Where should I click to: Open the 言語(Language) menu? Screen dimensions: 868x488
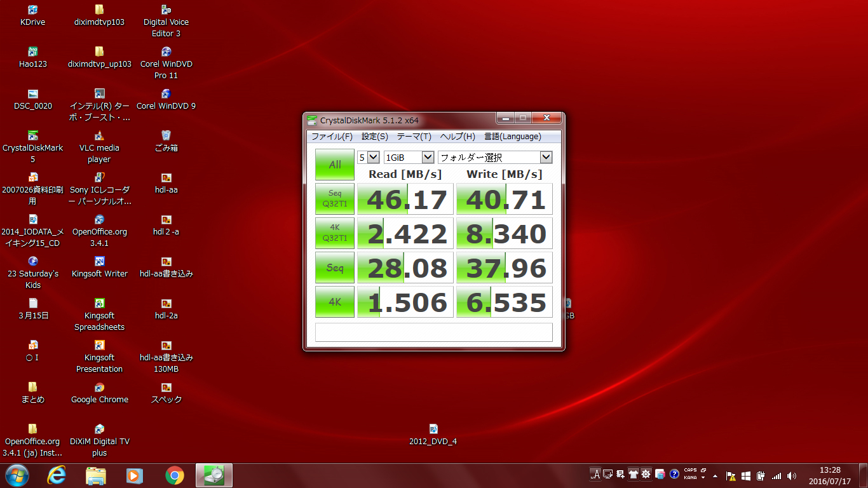pyautogui.click(x=513, y=137)
